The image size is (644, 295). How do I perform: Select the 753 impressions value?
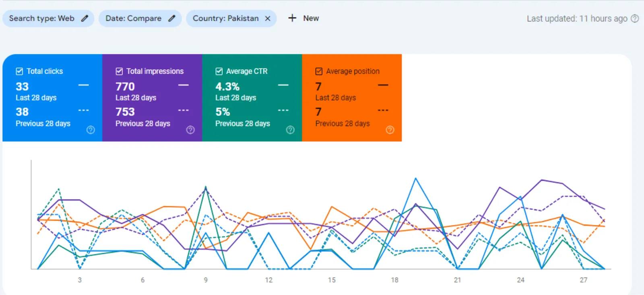pos(125,112)
